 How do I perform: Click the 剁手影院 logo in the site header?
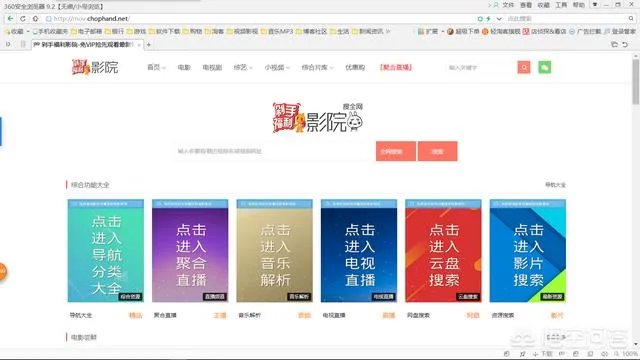(x=95, y=67)
